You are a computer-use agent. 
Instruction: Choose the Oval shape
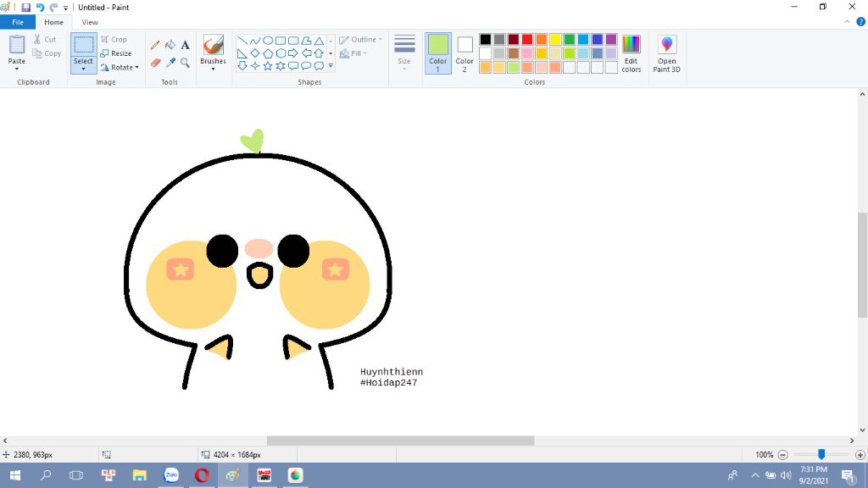coord(267,41)
